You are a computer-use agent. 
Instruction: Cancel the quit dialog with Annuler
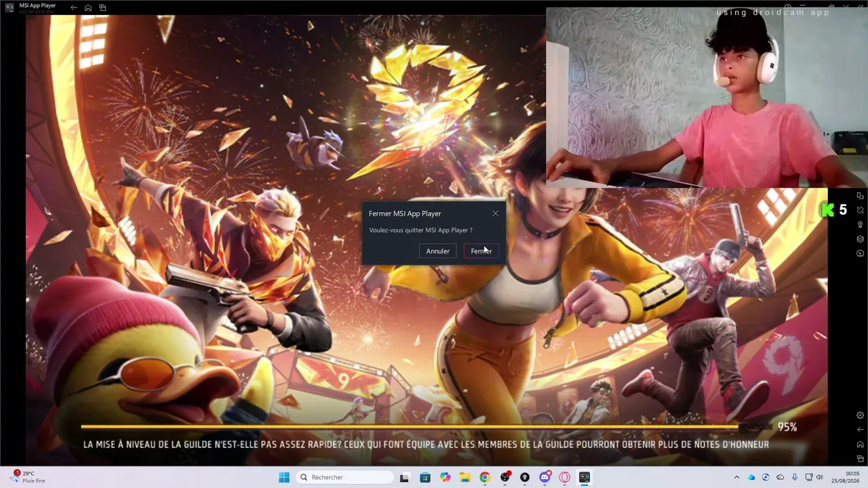click(x=437, y=251)
